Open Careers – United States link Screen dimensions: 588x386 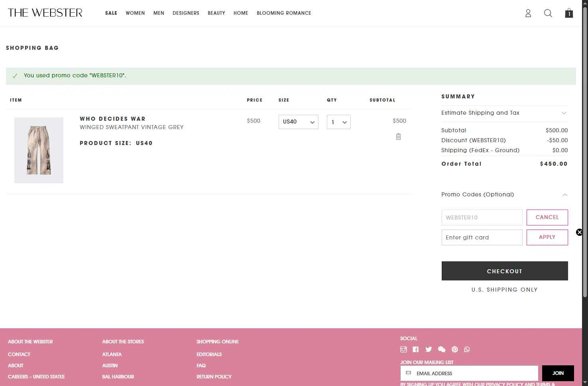(36, 376)
